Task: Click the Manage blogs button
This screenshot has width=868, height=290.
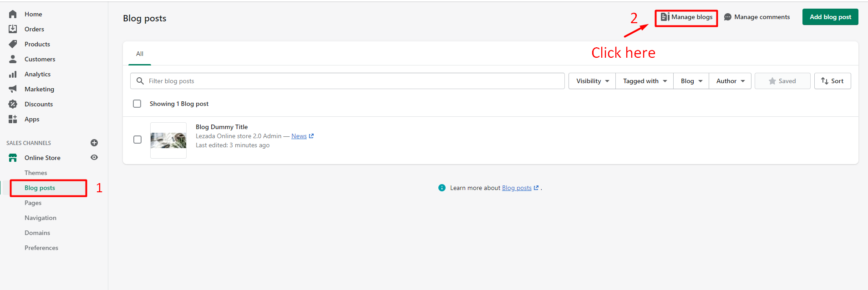Action: pos(686,17)
